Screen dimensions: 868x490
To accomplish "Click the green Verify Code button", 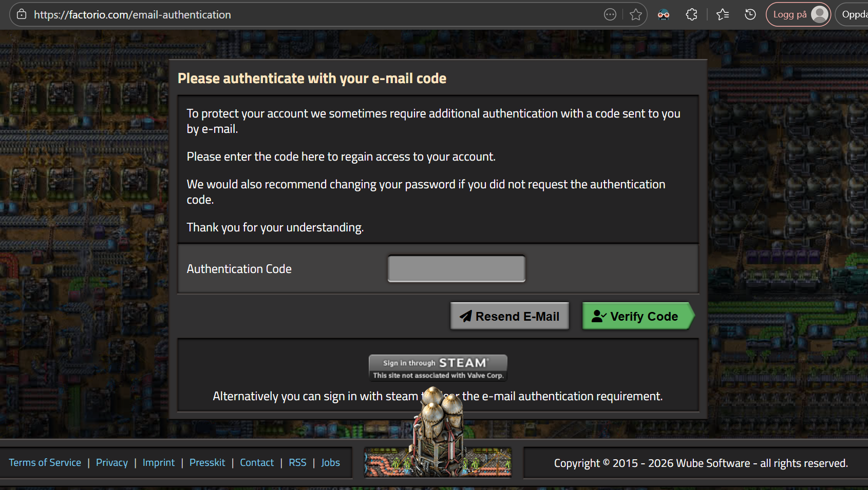I will click(x=637, y=316).
